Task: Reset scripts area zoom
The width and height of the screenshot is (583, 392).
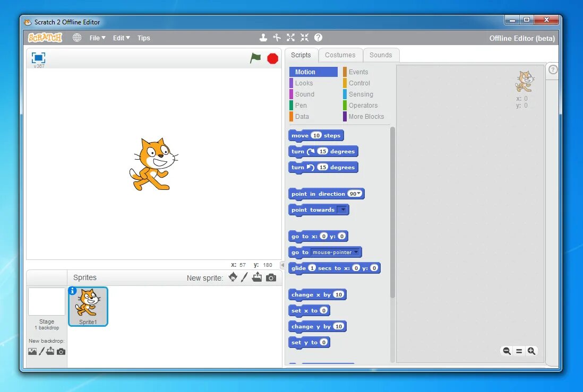Action: coord(519,351)
